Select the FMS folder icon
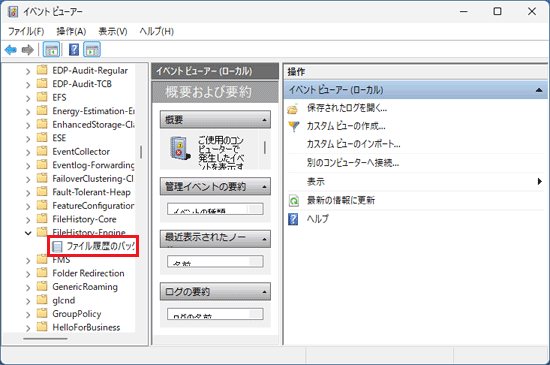This screenshot has height=365, width=550. (x=42, y=260)
